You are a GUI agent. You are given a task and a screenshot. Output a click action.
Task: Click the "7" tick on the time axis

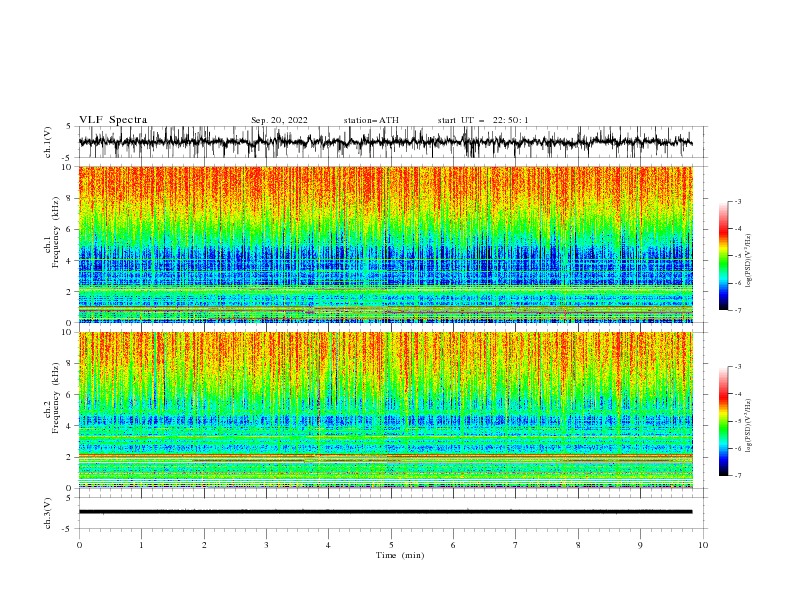(516, 545)
